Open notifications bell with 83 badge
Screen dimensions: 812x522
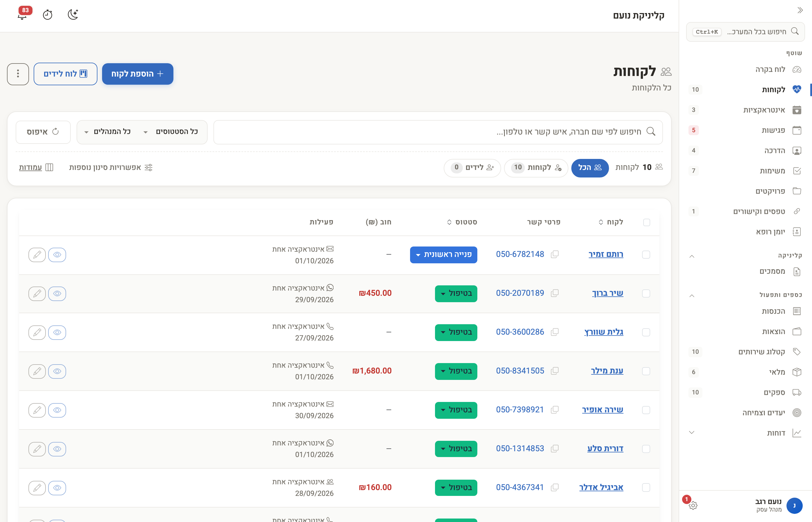[22, 14]
